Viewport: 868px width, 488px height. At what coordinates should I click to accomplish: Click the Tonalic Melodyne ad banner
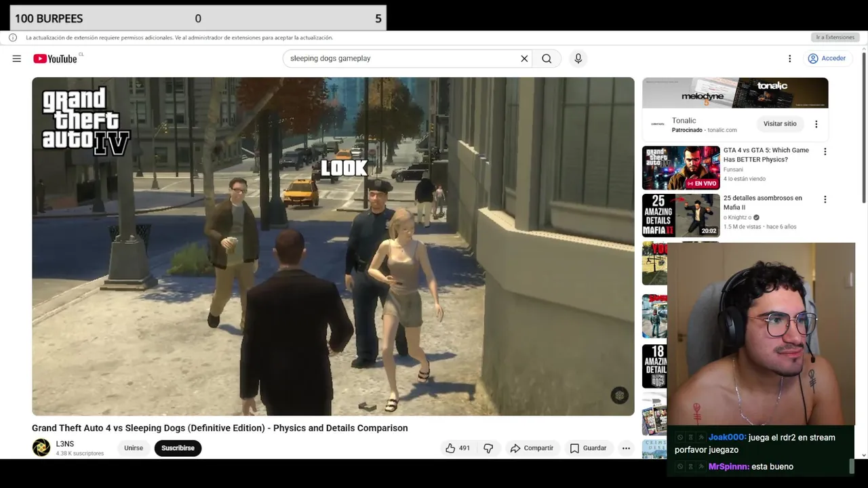[735, 93]
